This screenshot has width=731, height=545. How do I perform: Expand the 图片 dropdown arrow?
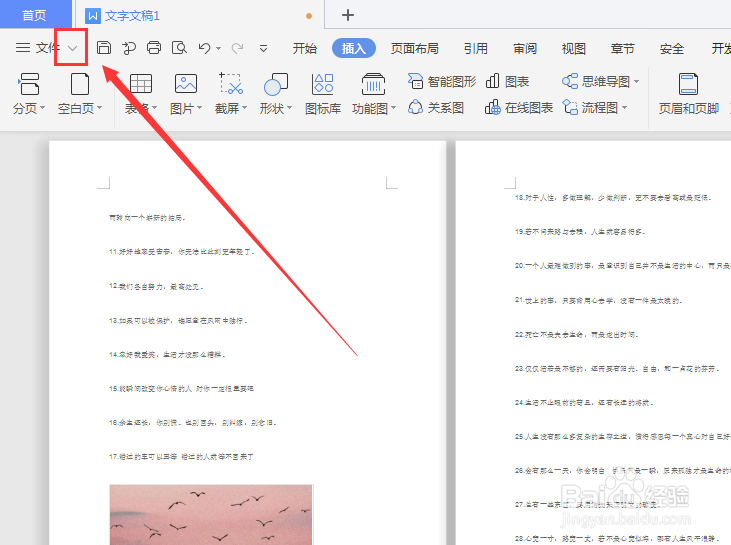(199, 108)
